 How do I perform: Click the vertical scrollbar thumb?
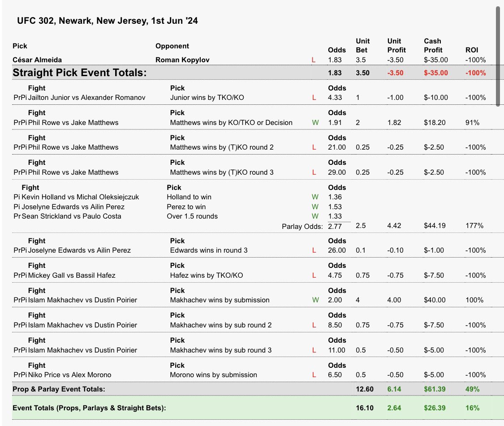(x=498, y=56)
